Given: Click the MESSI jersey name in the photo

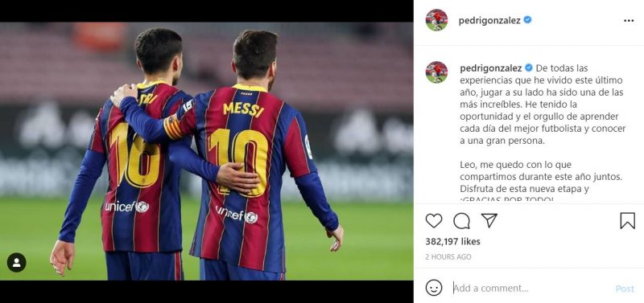Looking at the screenshot, I should tap(243, 109).
